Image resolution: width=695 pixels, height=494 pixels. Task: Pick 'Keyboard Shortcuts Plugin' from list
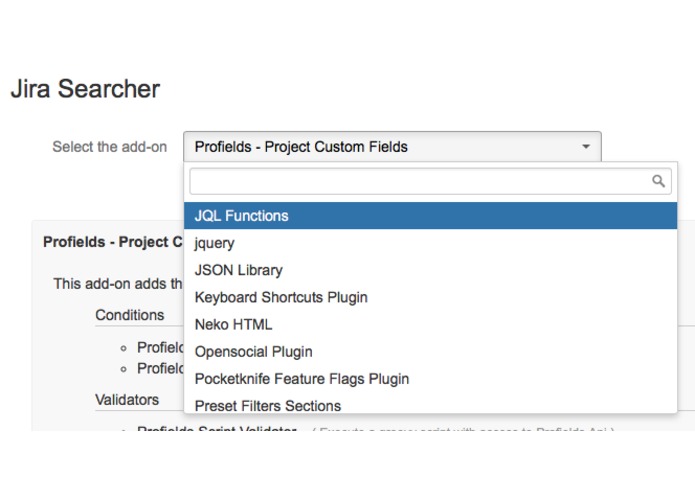[430, 297]
